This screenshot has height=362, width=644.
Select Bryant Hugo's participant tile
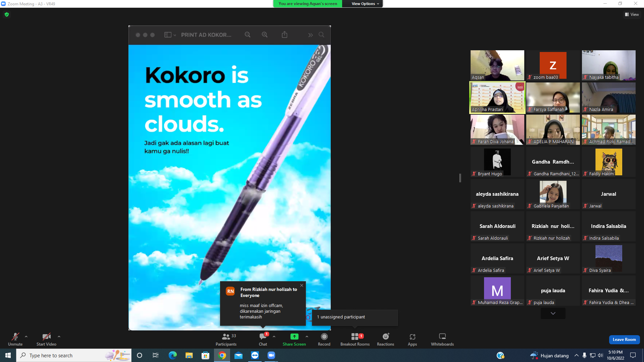coord(497,162)
